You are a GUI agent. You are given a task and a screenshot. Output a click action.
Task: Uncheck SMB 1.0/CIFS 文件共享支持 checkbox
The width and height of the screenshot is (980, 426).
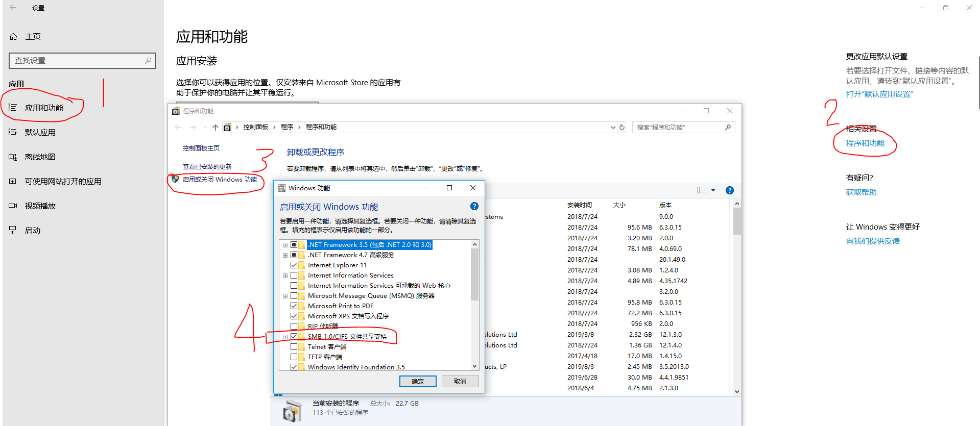(294, 337)
